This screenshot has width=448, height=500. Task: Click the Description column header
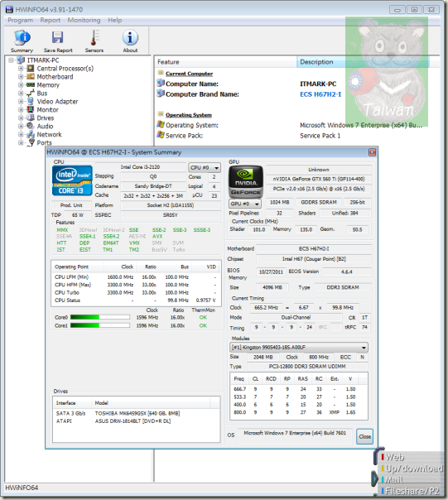pos(363,62)
